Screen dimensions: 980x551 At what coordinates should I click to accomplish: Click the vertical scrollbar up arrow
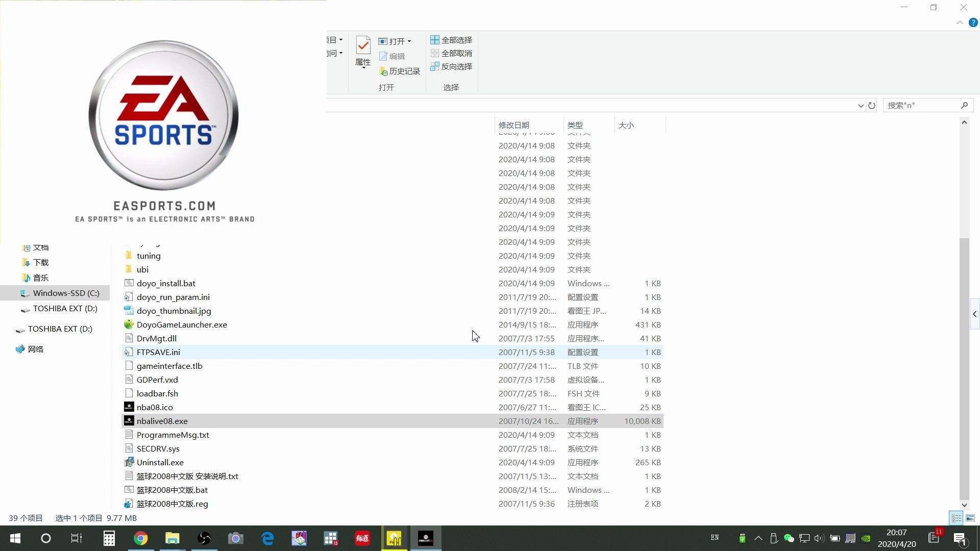(x=964, y=122)
